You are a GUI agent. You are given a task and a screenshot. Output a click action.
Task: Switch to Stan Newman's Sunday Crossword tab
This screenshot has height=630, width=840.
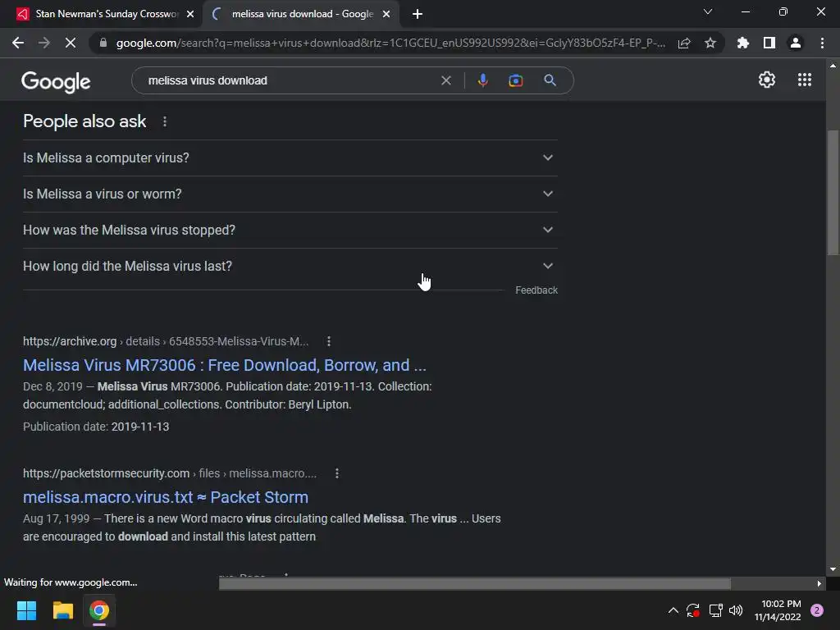point(102,14)
